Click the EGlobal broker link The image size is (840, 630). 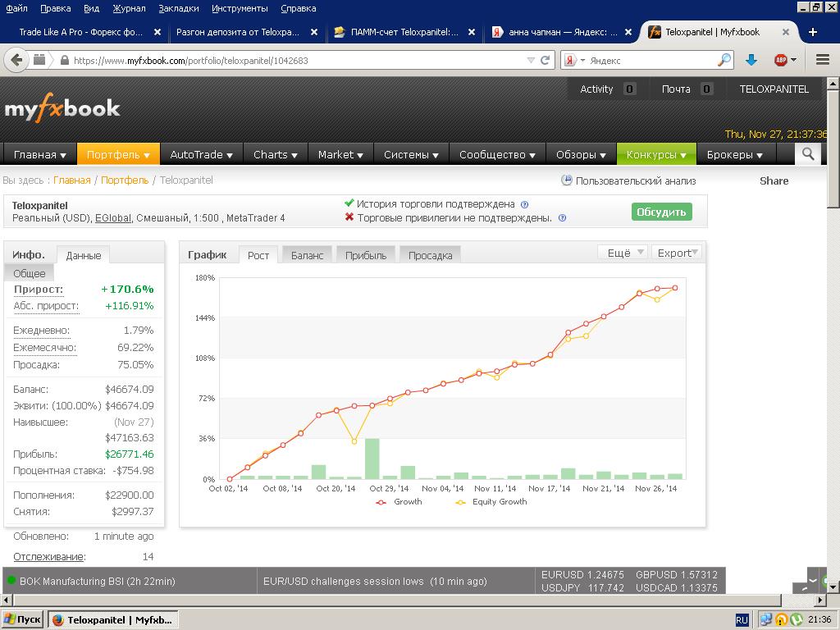[x=113, y=218]
